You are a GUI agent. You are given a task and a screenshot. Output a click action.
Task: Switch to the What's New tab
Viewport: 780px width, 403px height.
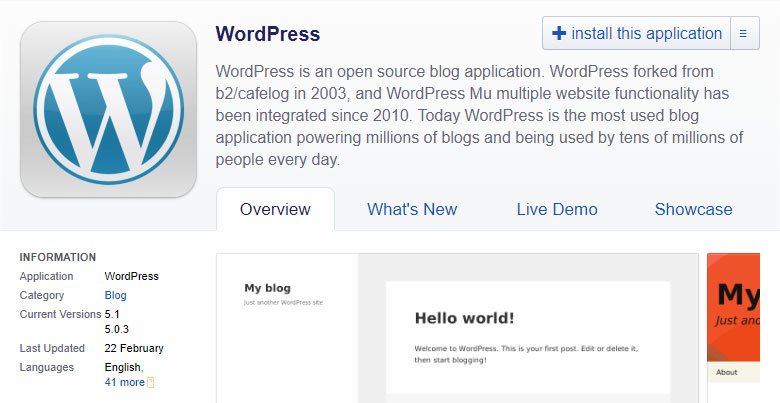412,209
